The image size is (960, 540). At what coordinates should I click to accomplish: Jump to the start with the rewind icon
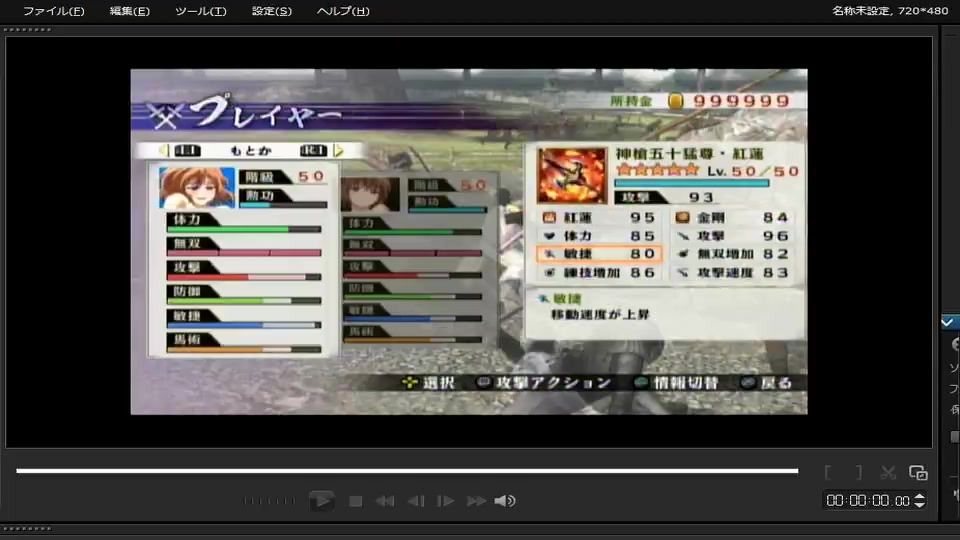coord(384,501)
